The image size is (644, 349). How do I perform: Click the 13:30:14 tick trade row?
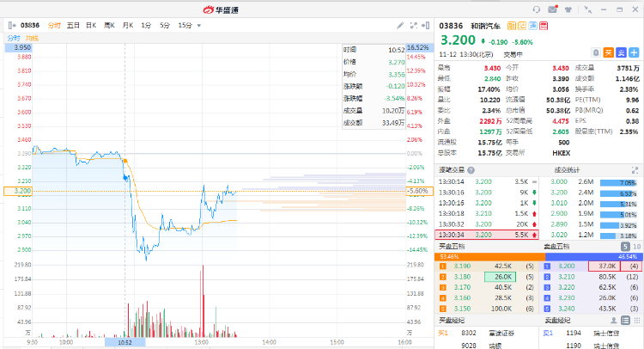point(487,181)
